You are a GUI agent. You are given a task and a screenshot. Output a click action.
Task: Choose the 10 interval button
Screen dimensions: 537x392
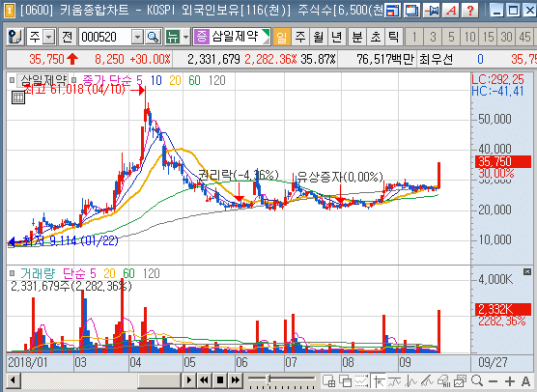(469, 37)
